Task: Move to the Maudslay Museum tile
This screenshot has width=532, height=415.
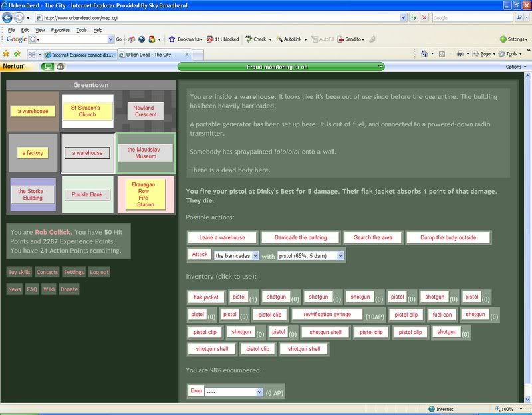Action: pos(146,153)
